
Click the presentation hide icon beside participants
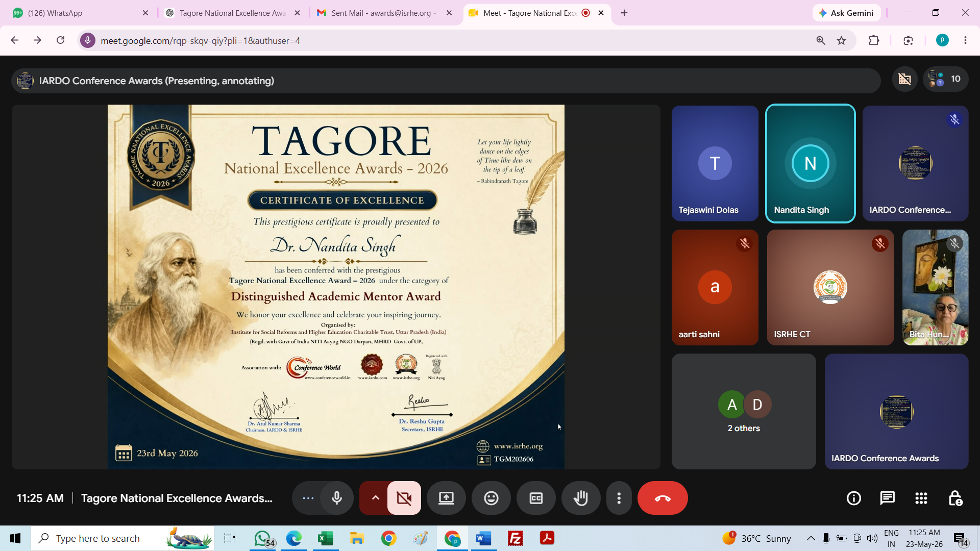tap(904, 79)
